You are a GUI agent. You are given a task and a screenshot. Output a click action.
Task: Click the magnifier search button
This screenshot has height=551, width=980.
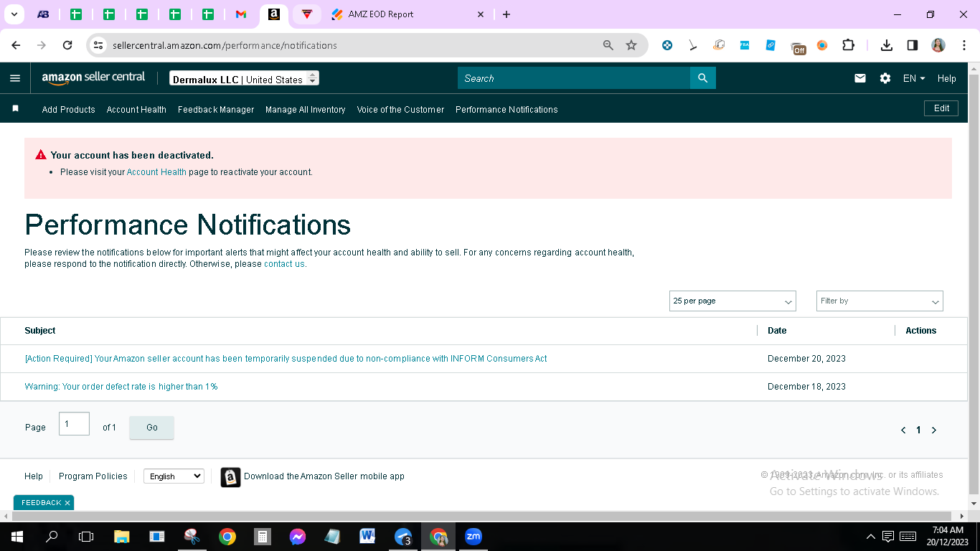(x=703, y=78)
